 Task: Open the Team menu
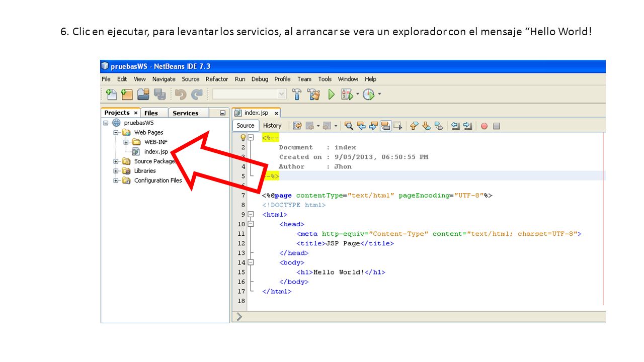click(304, 79)
